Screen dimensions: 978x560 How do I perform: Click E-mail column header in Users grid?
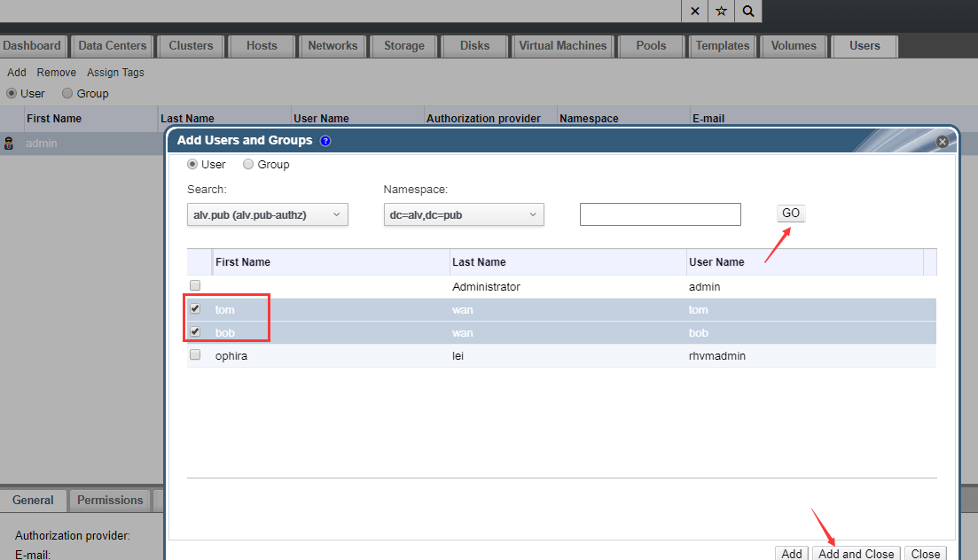click(708, 119)
